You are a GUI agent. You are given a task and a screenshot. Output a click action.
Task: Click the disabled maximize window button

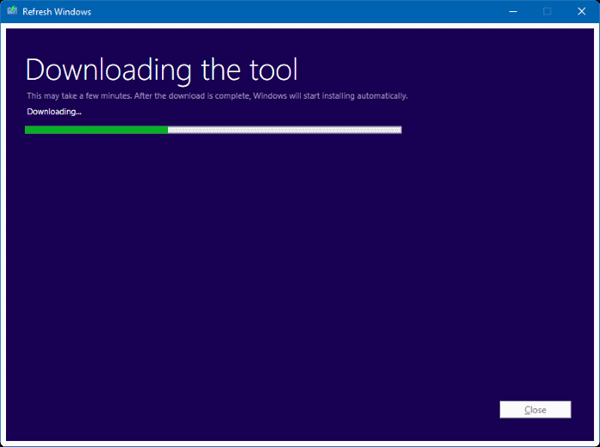[x=547, y=11]
